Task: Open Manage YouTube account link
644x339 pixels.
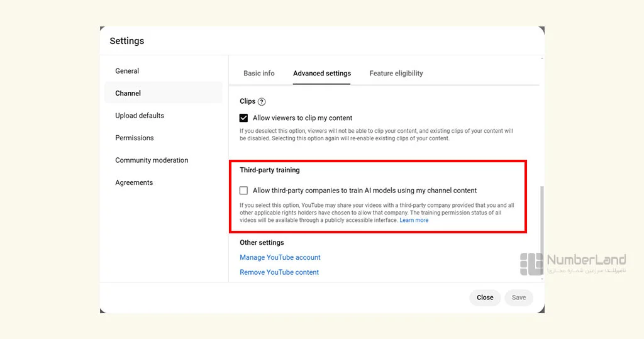Action: [280, 257]
